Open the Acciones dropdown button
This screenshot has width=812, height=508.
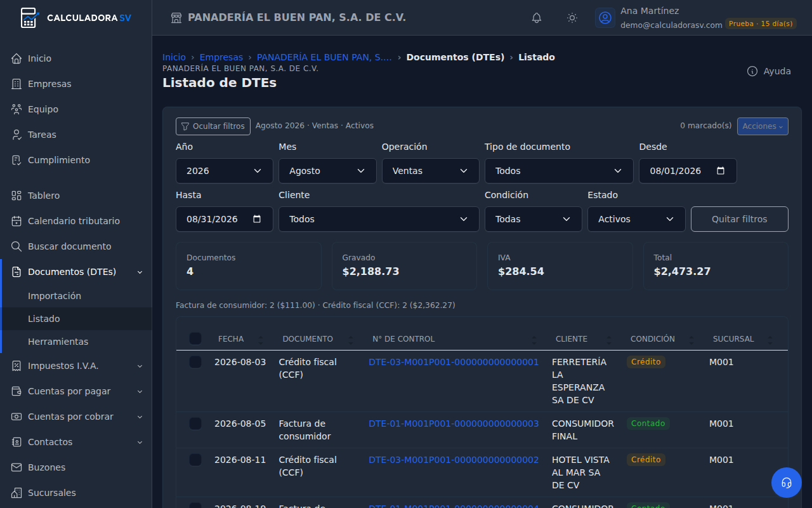tap(763, 126)
